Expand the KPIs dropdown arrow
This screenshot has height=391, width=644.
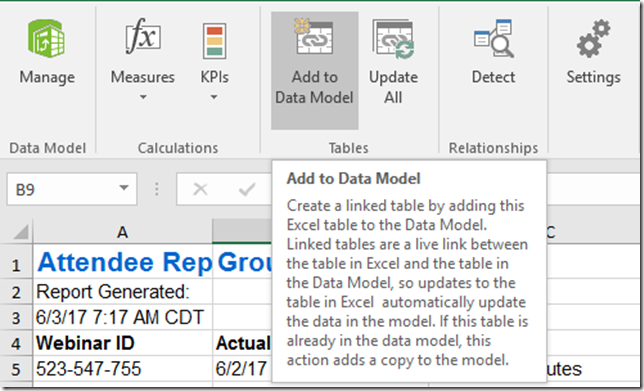(x=214, y=97)
